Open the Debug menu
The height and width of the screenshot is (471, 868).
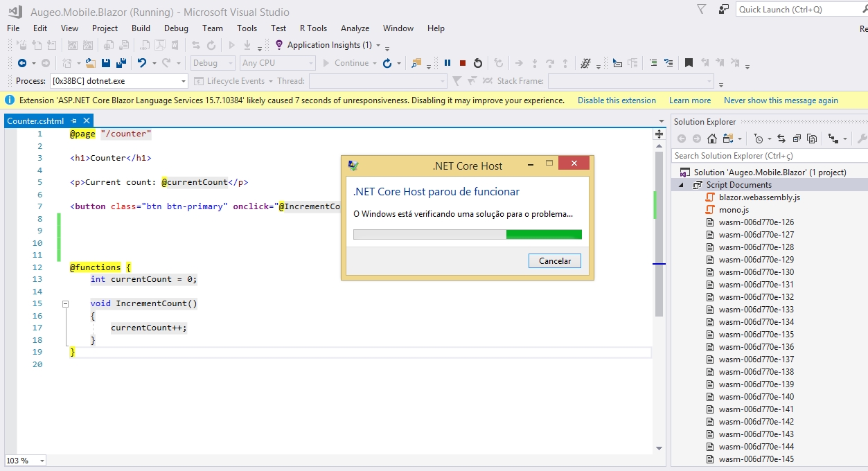tap(176, 28)
